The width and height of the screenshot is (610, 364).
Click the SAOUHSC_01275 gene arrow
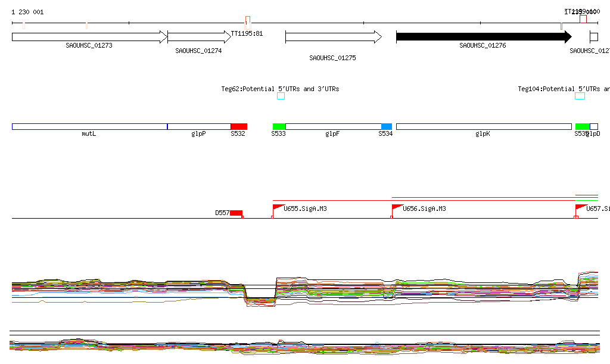pos(334,37)
